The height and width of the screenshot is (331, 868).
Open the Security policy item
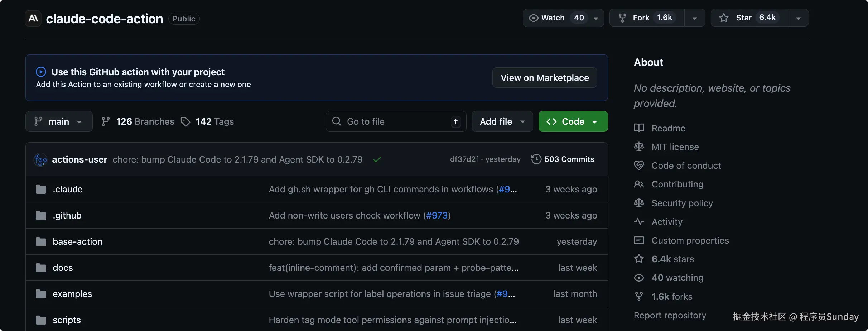682,203
